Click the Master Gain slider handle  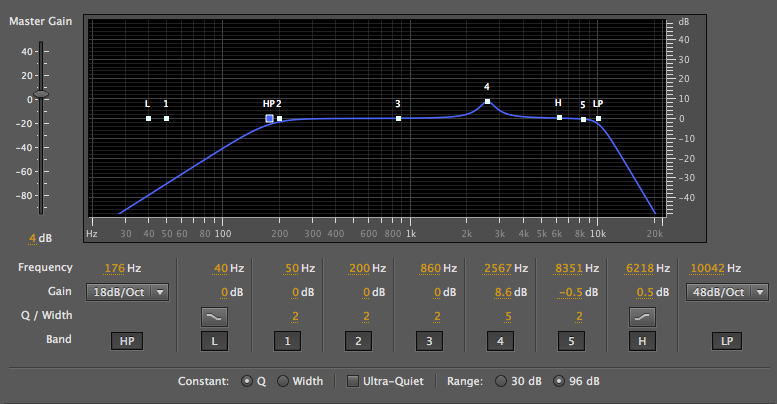click(x=41, y=93)
